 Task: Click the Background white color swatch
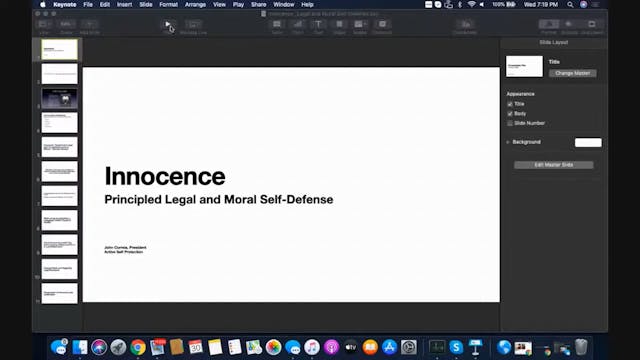point(588,142)
